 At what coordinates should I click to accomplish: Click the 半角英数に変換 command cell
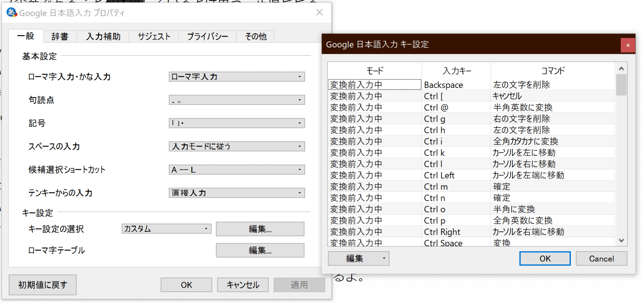553,107
